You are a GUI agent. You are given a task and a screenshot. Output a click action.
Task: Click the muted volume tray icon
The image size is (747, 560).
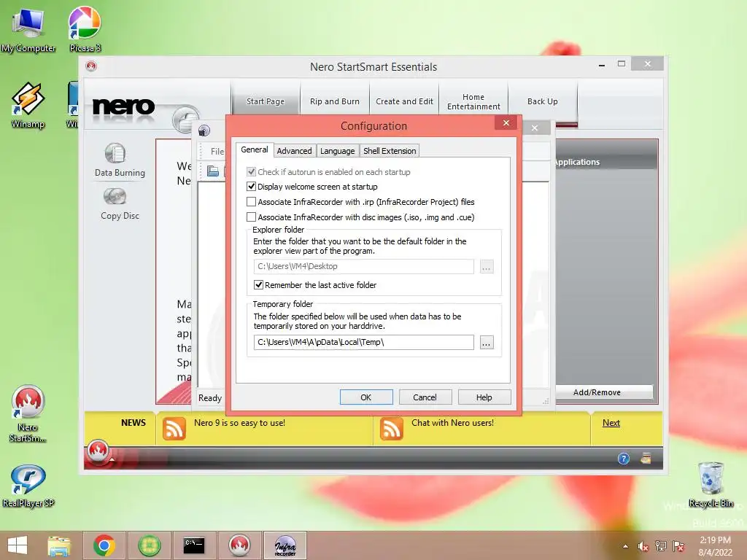(x=643, y=546)
